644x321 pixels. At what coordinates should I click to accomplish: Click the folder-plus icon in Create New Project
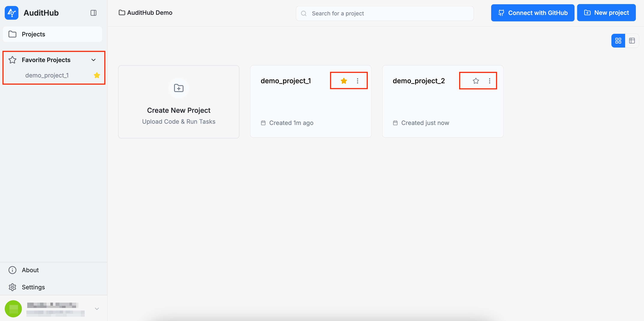click(179, 88)
